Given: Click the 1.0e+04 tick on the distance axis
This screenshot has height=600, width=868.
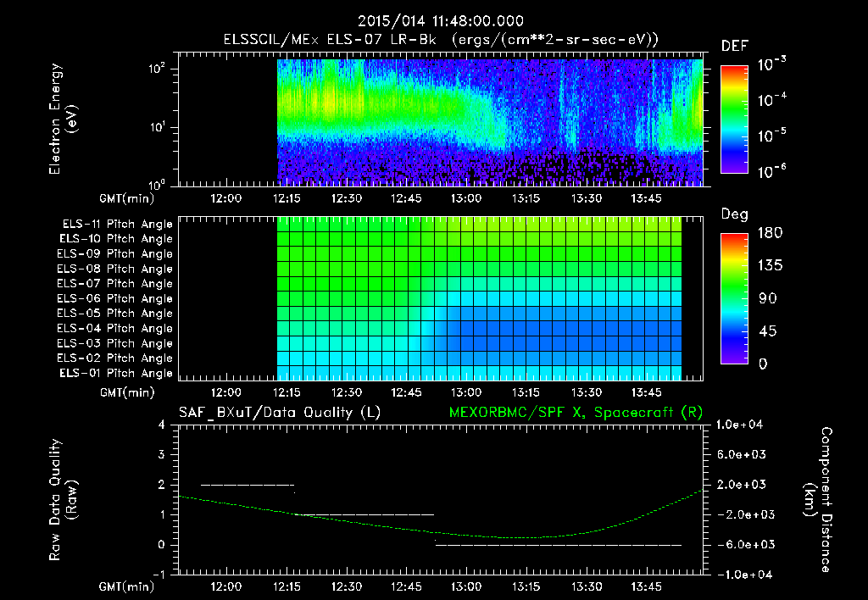Looking at the screenshot, I should pyautogui.click(x=739, y=425).
